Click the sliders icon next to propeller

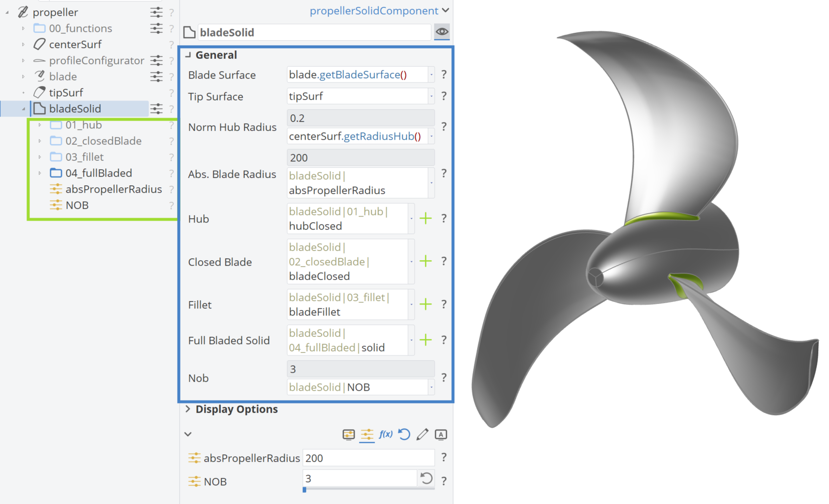pos(156,12)
